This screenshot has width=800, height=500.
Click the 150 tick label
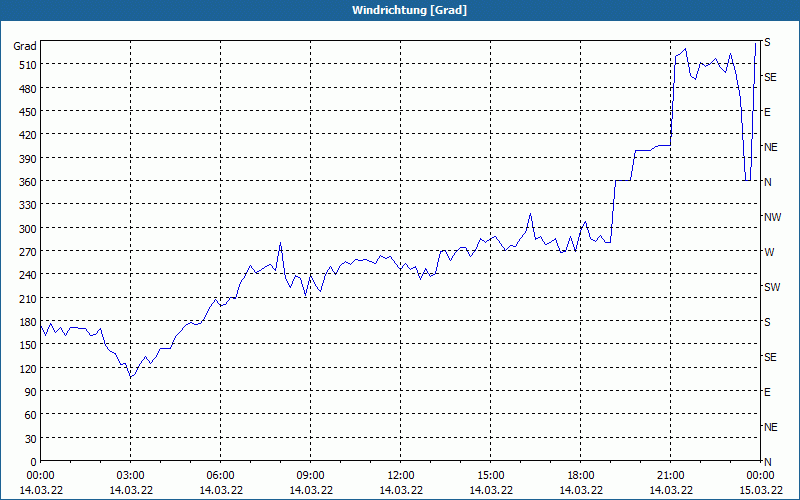click(x=28, y=345)
